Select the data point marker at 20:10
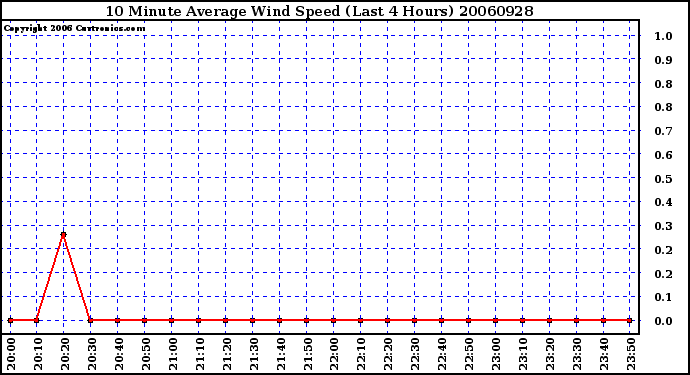Screen dimensions: 690x375 [x=37, y=320]
